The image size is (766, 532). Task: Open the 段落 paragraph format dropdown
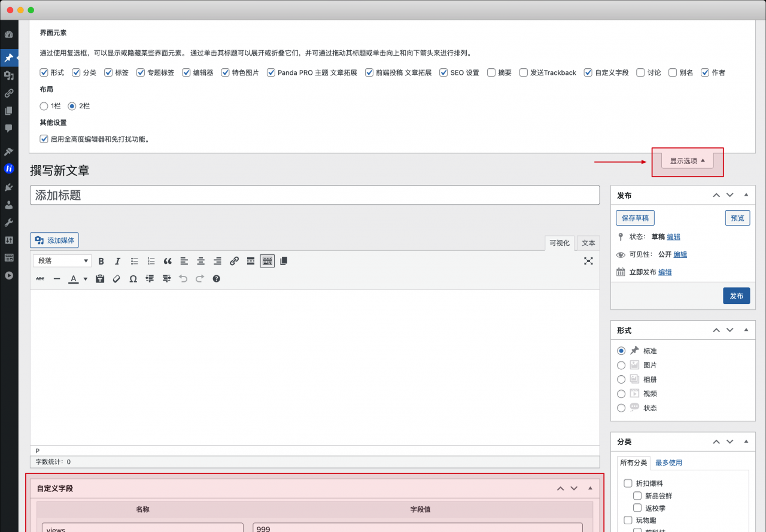tap(62, 261)
